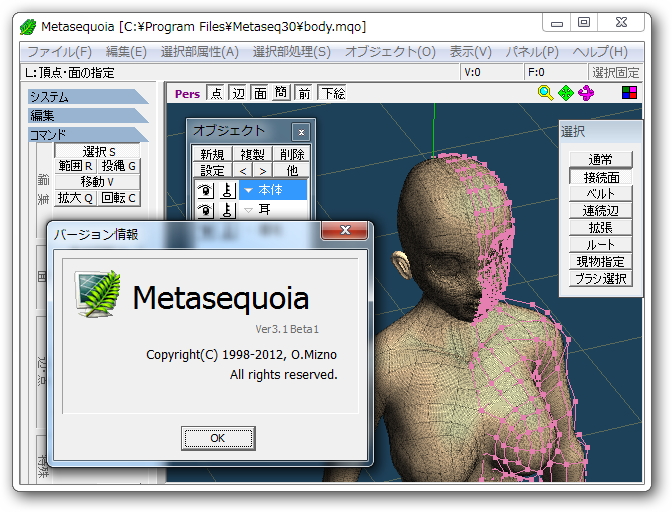This screenshot has height=512, width=672.
Task: Close the オブジェクト panel
Action: click(301, 132)
